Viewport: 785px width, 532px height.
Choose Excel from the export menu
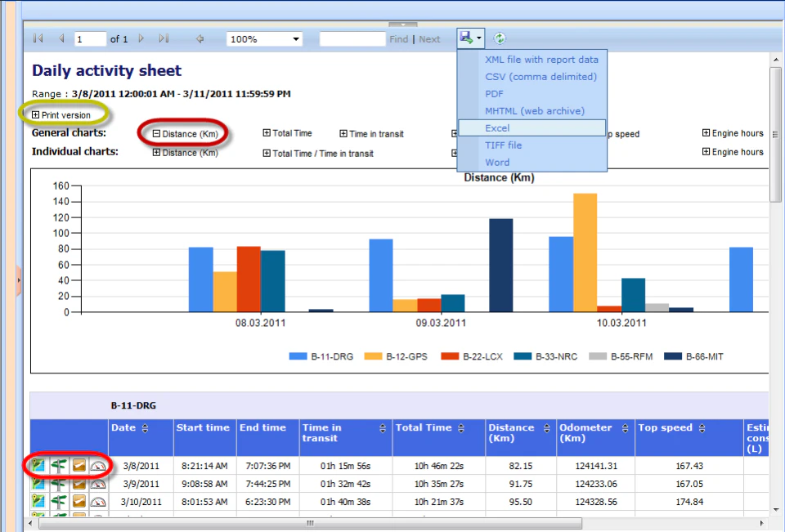(x=497, y=128)
